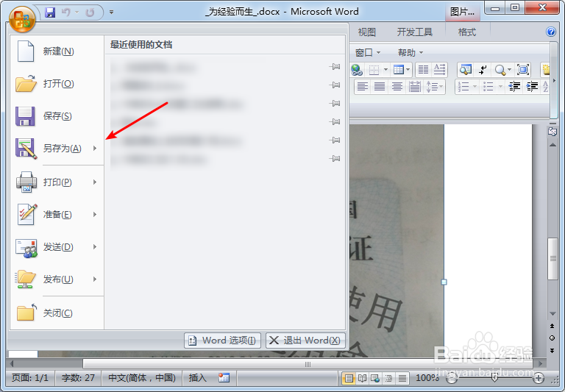Click the zoom slider handle
This screenshot has height=392, width=565.
[x=494, y=377]
